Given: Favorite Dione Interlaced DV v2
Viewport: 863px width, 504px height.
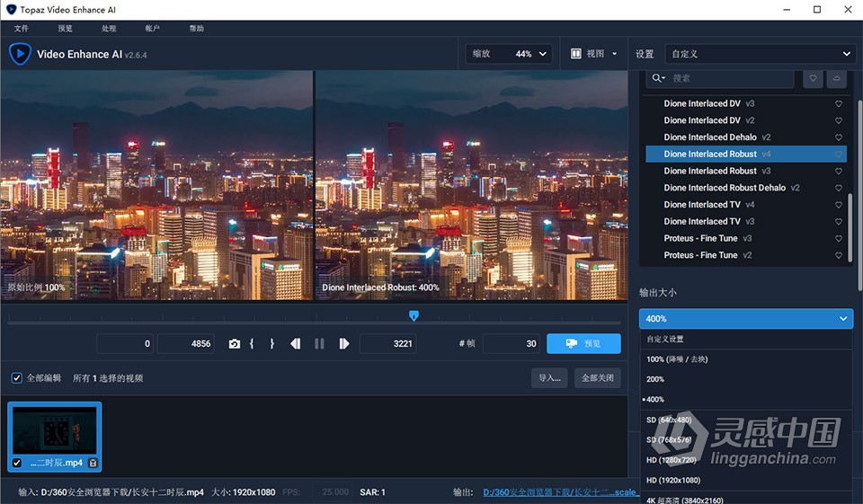Looking at the screenshot, I should coord(838,120).
